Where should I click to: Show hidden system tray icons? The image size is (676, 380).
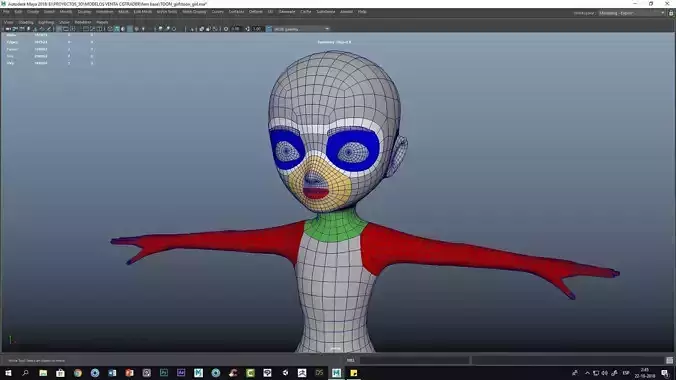click(587, 373)
